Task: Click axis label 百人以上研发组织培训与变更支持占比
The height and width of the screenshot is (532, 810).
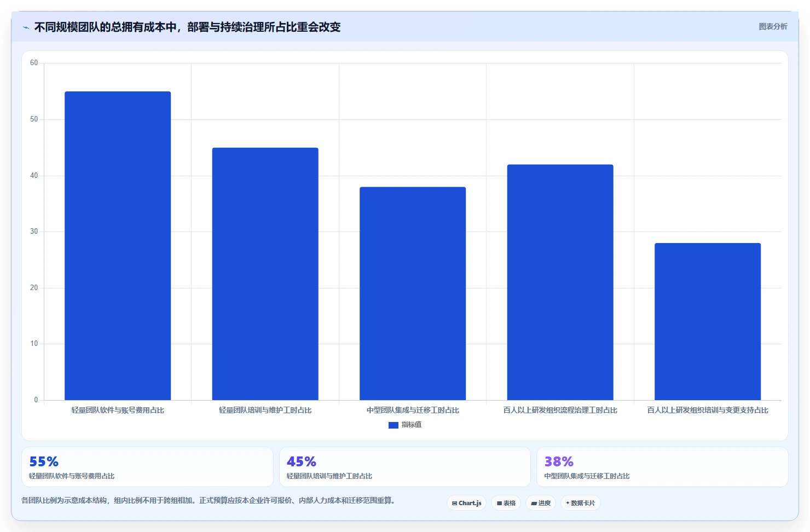Action: point(708,410)
